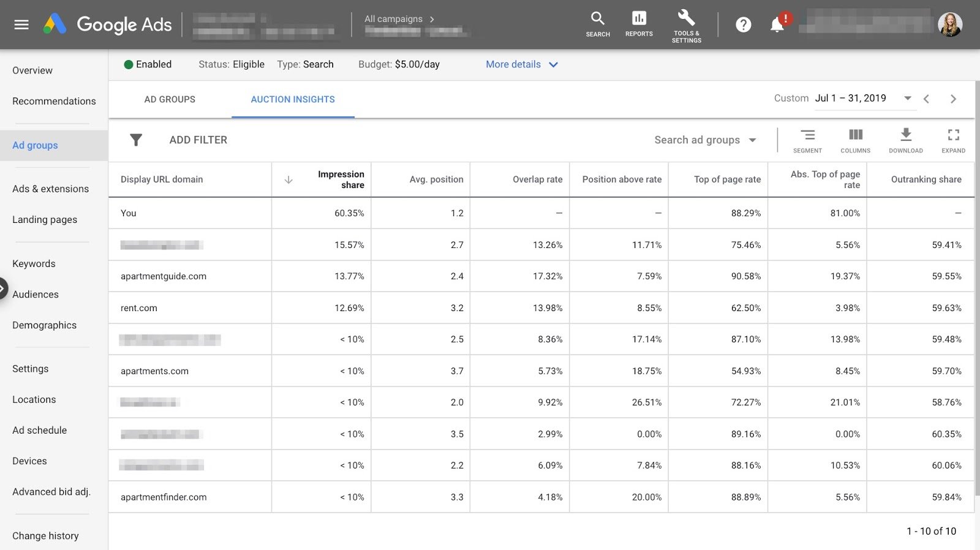Go to previous date range

(x=927, y=99)
